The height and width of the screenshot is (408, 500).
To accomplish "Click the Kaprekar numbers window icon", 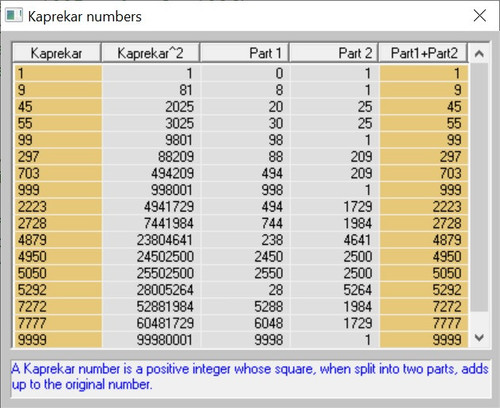I will pyautogui.click(x=14, y=16).
